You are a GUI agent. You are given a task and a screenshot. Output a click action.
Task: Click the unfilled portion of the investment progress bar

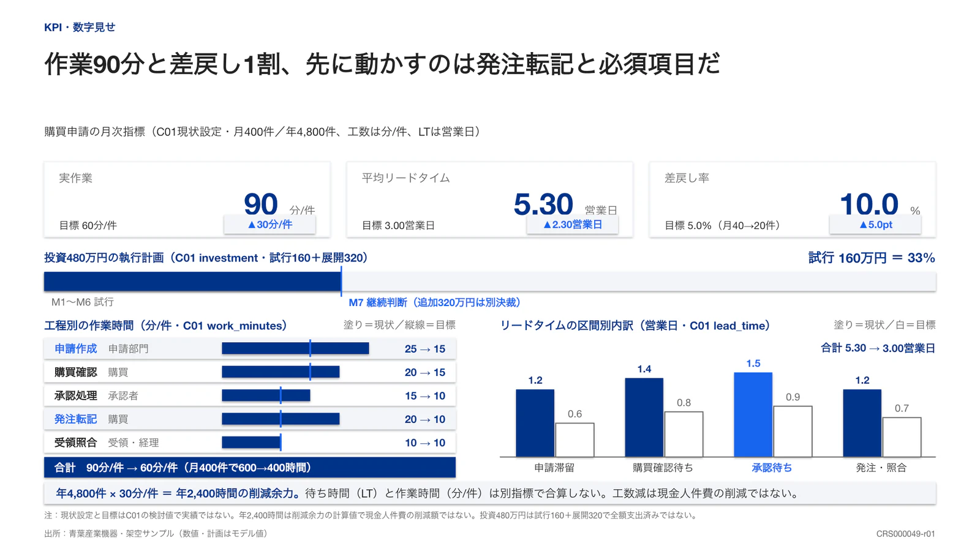pyautogui.click(x=639, y=282)
